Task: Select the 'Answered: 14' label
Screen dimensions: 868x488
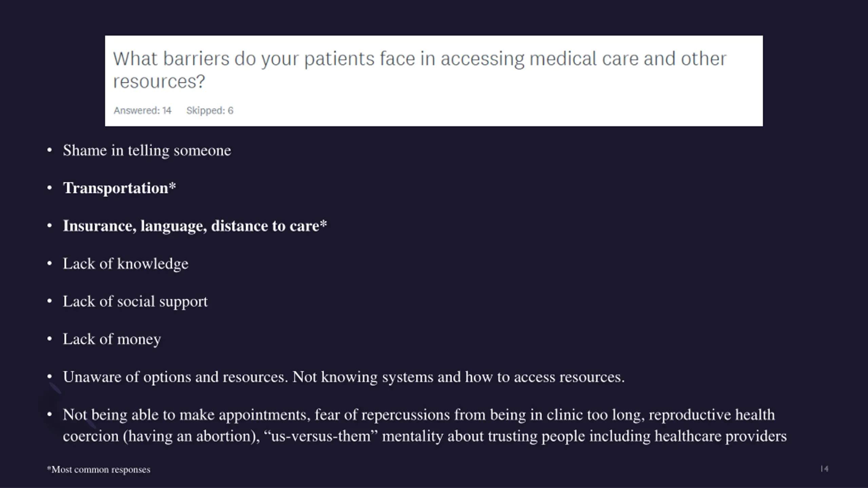Action: pyautogui.click(x=142, y=110)
